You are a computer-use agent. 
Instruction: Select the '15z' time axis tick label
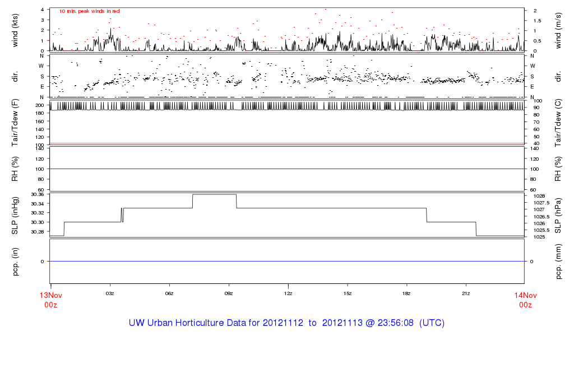pos(348,293)
